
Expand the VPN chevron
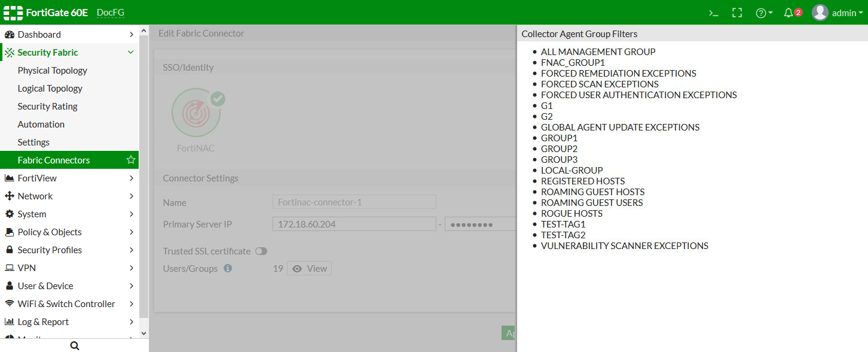(x=132, y=268)
